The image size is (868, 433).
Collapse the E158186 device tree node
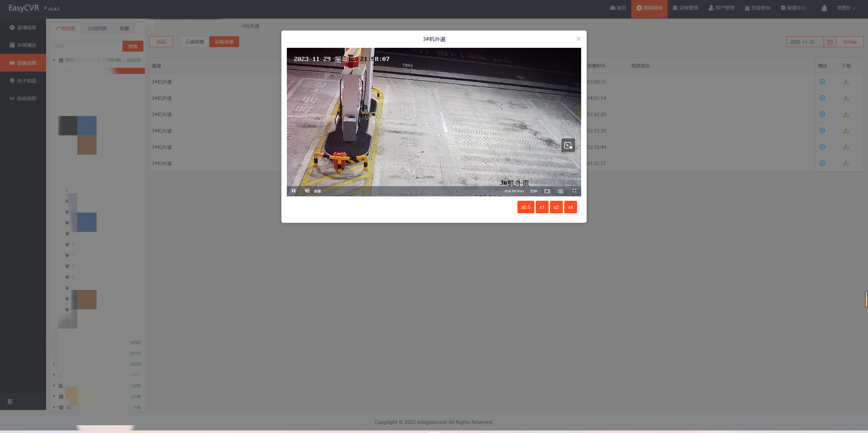(x=54, y=60)
